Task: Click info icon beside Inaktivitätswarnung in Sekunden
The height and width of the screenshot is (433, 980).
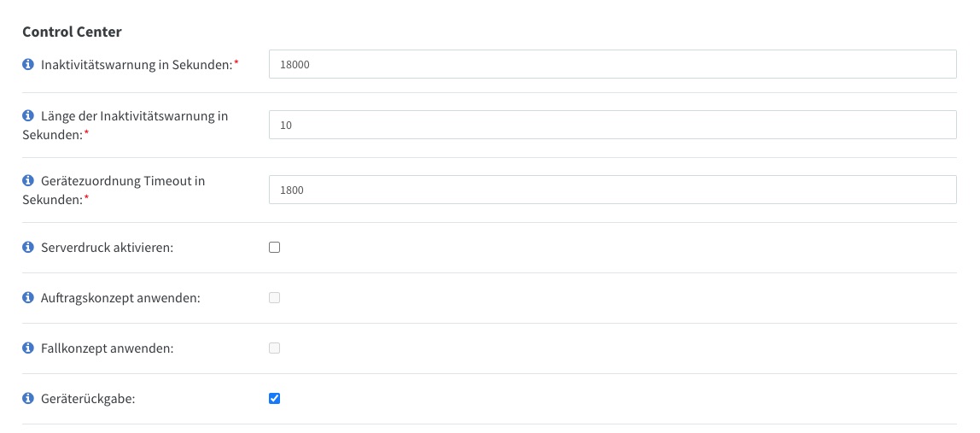Action: click(x=27, y=64)
